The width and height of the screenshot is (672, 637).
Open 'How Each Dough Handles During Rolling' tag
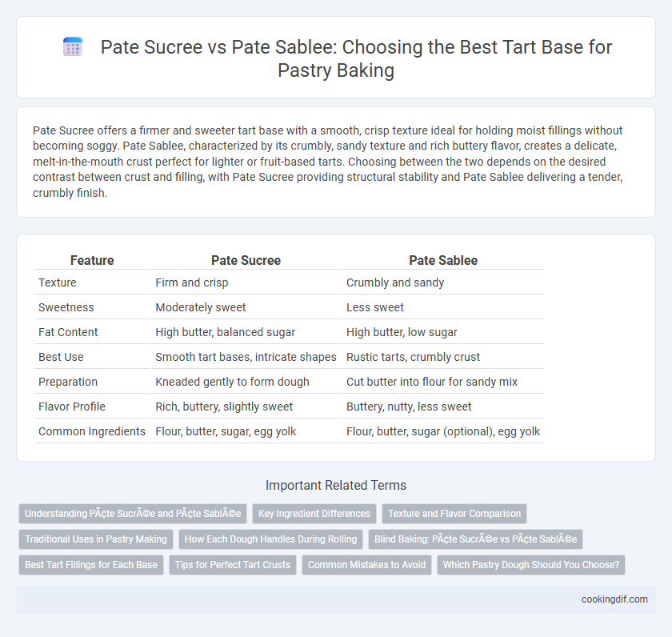[x=271, y=539]
